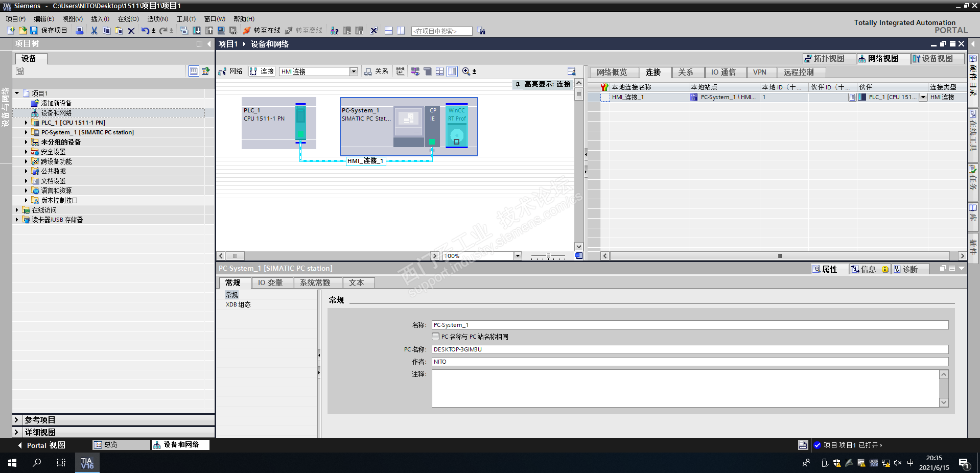
Task: Toggle the 关系 (relations) mode button
Action: pyautogui.click(x=377, y=72)
